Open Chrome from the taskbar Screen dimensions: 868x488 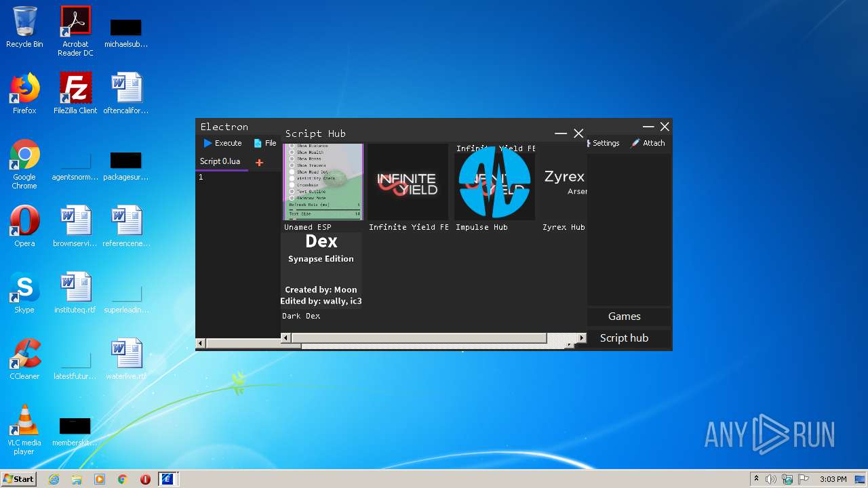point(123,479)
